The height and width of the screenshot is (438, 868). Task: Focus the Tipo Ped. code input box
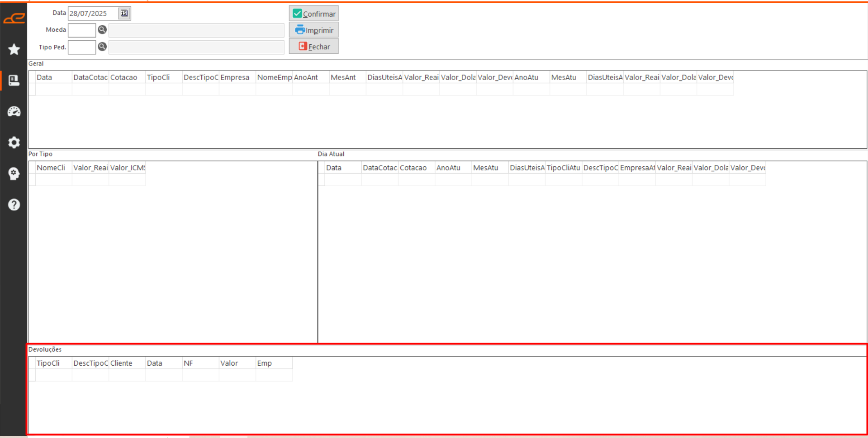[82, 47]
